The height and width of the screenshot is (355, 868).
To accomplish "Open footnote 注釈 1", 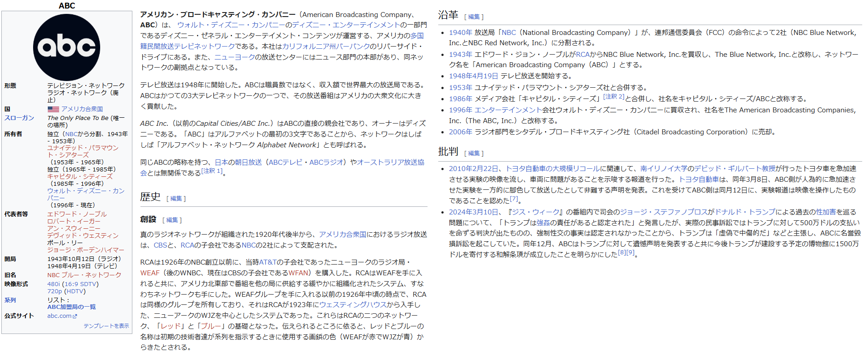I will coord(212,171).
